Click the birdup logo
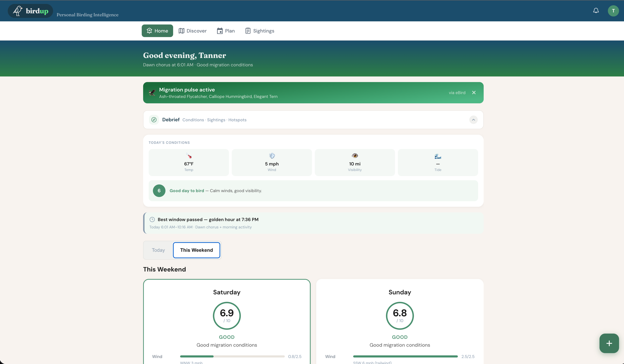The width and height of the screenshot is (624, 364). pos(30,11)
